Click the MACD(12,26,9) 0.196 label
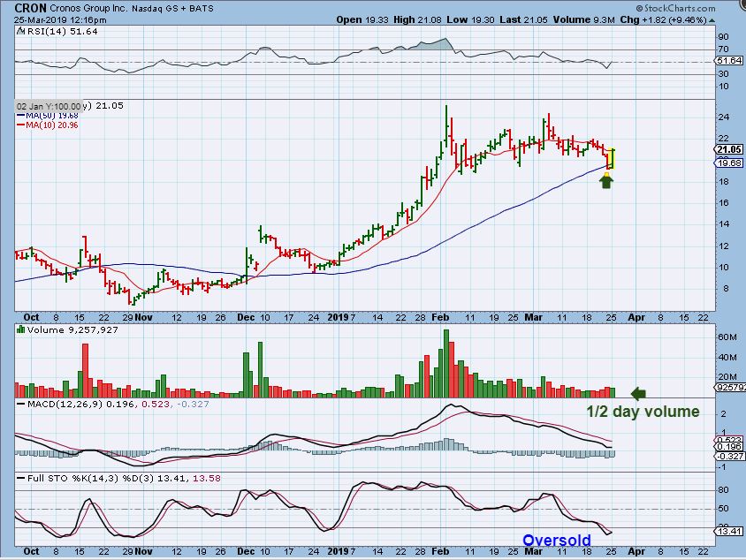Viewport: 746px width, 560px height. click(x=81, y=404)
